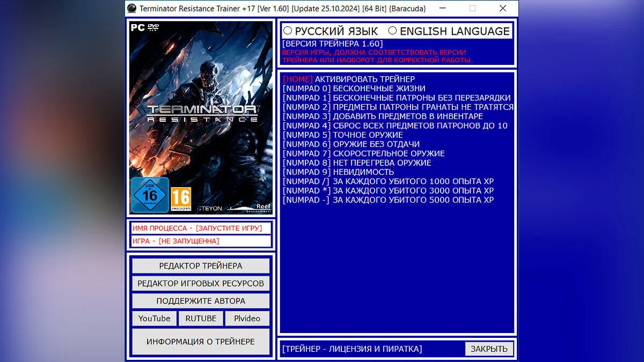Open РЕДАКТОР ИГРОВЫХ РЕСУРСОВ
644x362 pixels.
coord(200,283)
